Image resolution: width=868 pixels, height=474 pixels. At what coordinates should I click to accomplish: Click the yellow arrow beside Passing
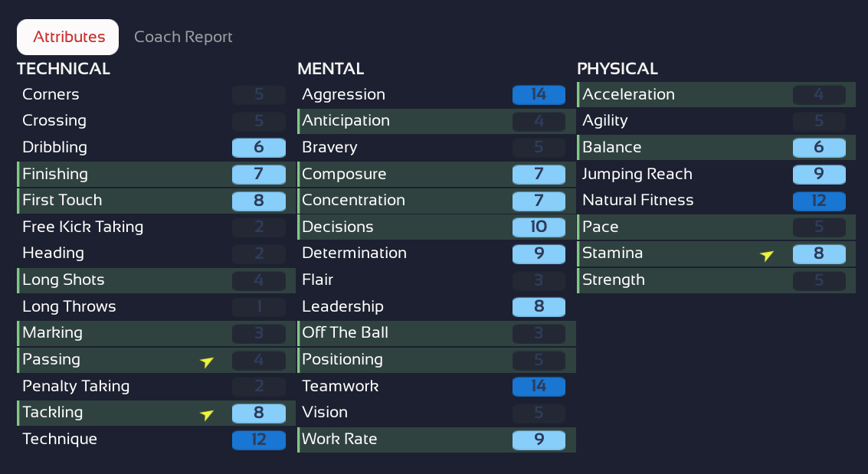tap(206, 361)
